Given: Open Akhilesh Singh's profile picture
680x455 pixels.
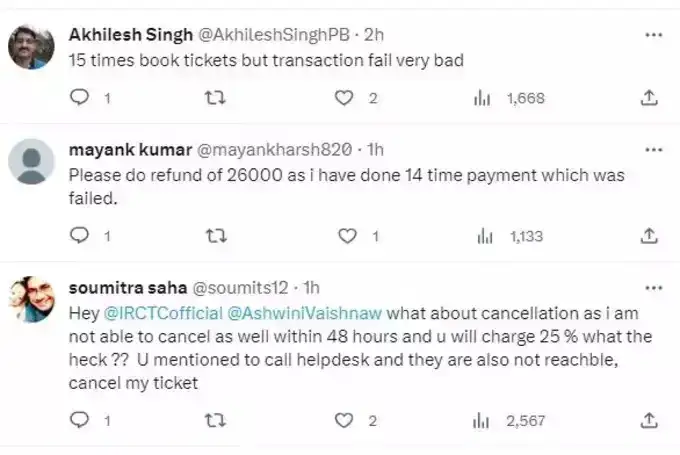Looking at the screenshot, I should point(31,47).
